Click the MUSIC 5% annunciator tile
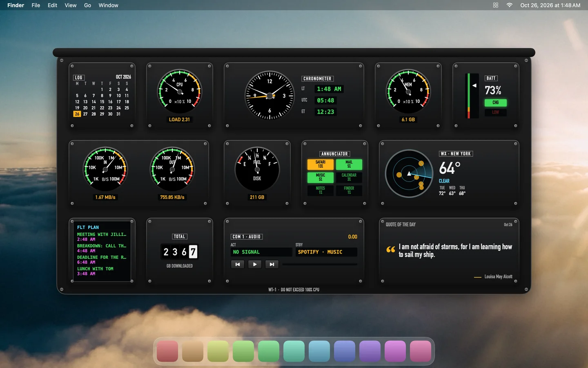The height and width of the screenshot is (368, 588). (x=321, y=177)
